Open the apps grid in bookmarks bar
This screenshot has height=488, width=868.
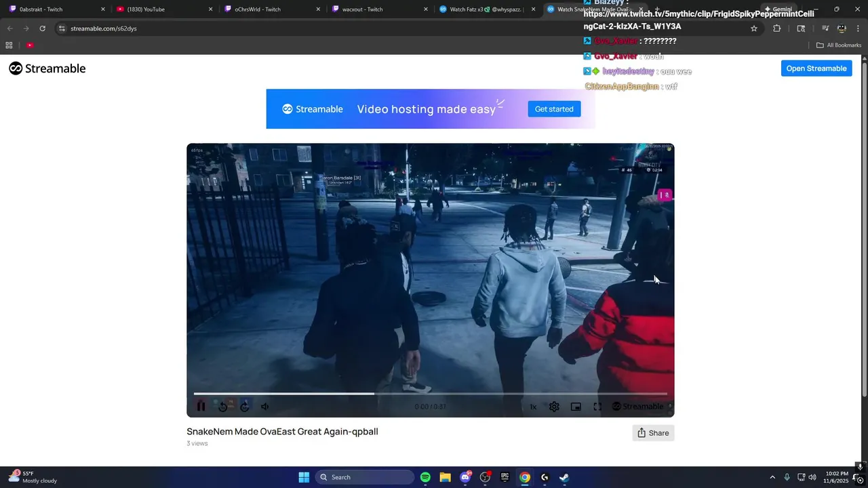pos(9,45)
